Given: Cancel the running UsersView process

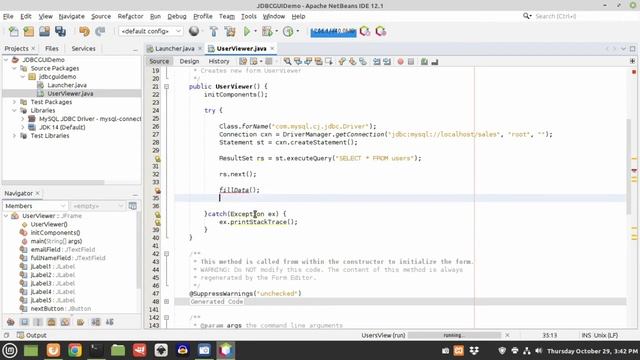Looking at the screenshot, I should [x=507, y=335].
